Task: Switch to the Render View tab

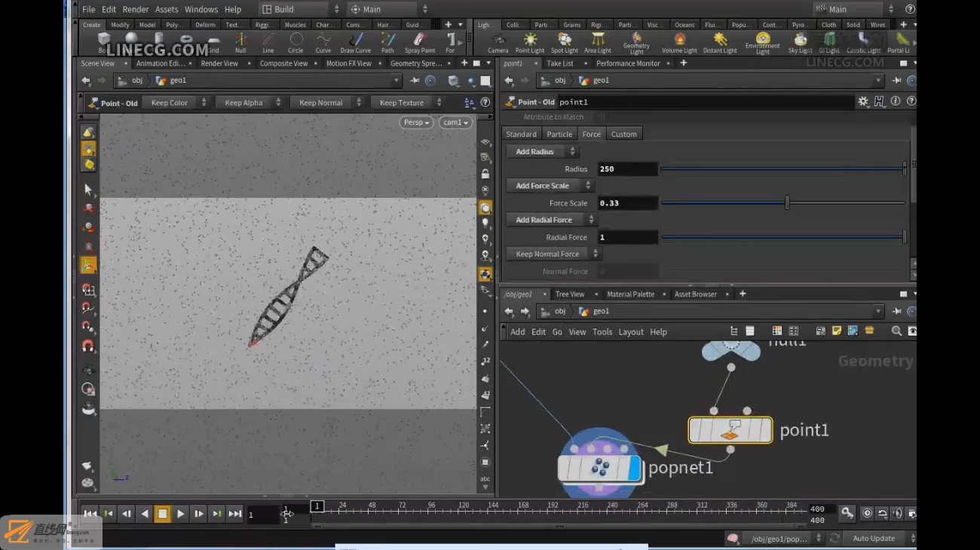Action: [x=219, y=63]
